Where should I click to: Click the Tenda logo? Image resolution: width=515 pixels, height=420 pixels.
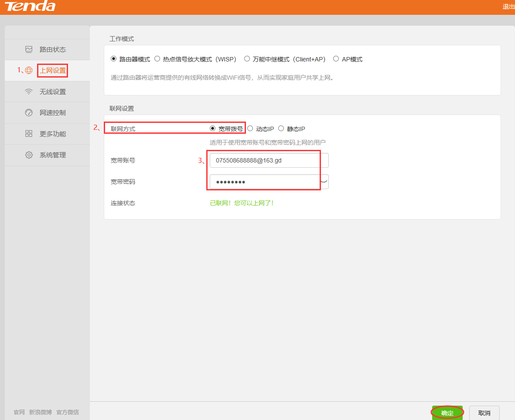(x=30, y=7)
